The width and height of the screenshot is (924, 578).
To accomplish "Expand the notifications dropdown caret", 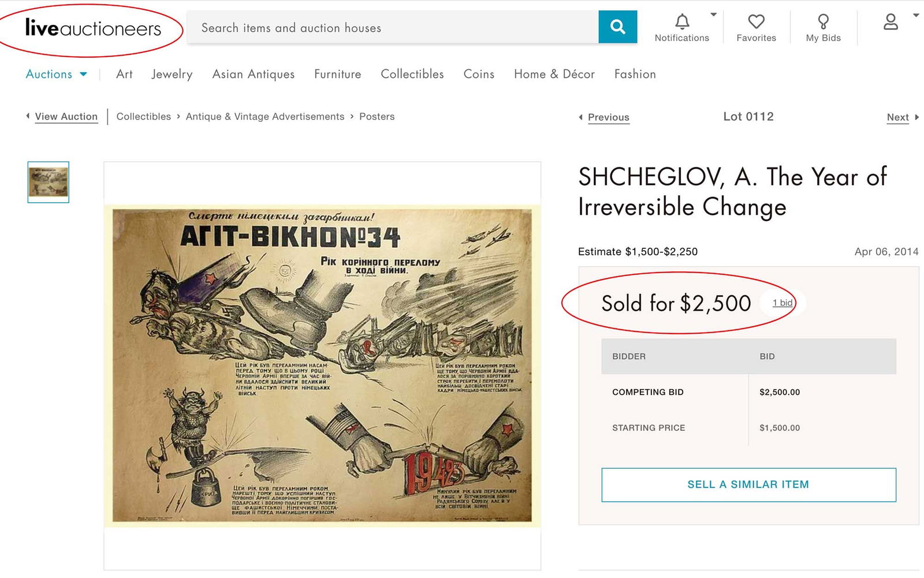I will pos(714,14).
